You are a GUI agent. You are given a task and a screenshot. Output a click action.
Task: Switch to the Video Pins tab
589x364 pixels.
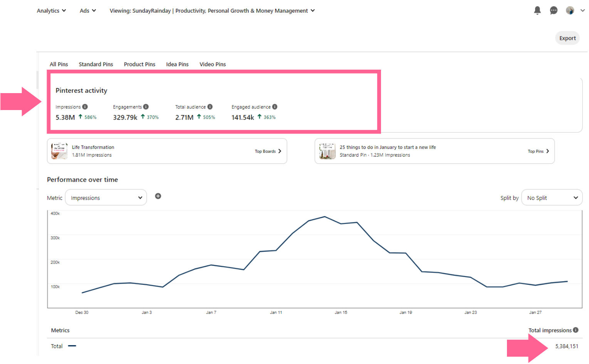pyautogui.click(x=213, y=64)
